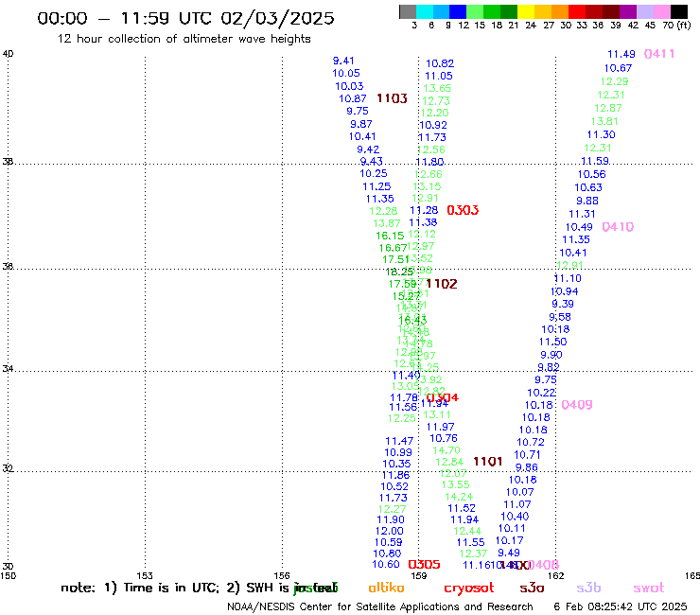Click the wave height value '10.56'

pyautogui.click(x=592, y=175)
